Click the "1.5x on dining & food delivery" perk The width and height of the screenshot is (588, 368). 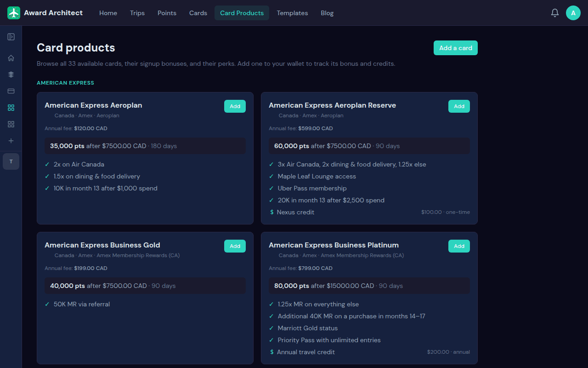coord(97,176)
